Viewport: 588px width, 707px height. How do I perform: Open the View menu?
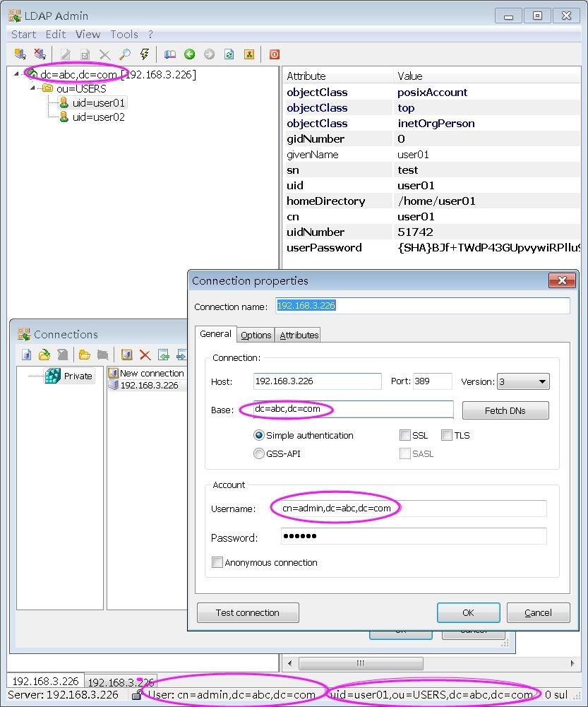pos(88,35)
